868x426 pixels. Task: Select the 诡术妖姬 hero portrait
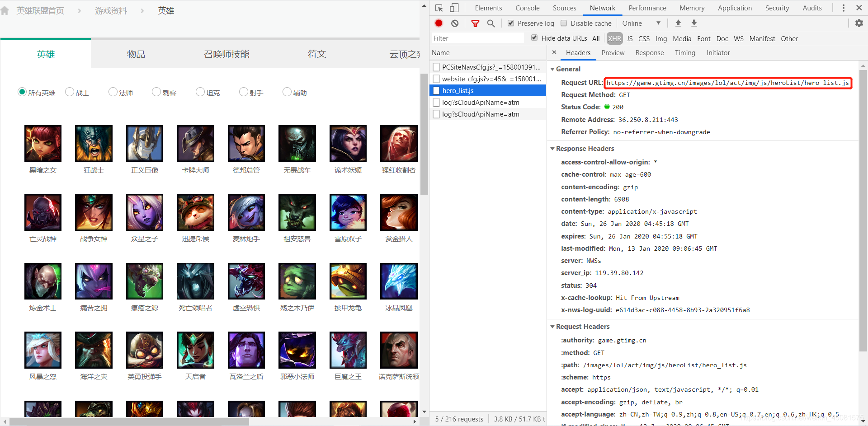pos(348,143)
